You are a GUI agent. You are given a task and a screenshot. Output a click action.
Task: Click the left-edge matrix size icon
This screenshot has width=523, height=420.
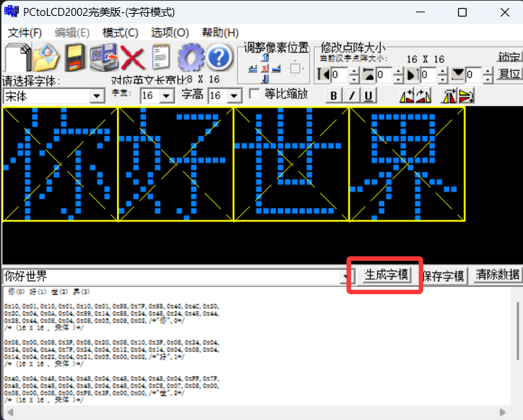(324, 74)
